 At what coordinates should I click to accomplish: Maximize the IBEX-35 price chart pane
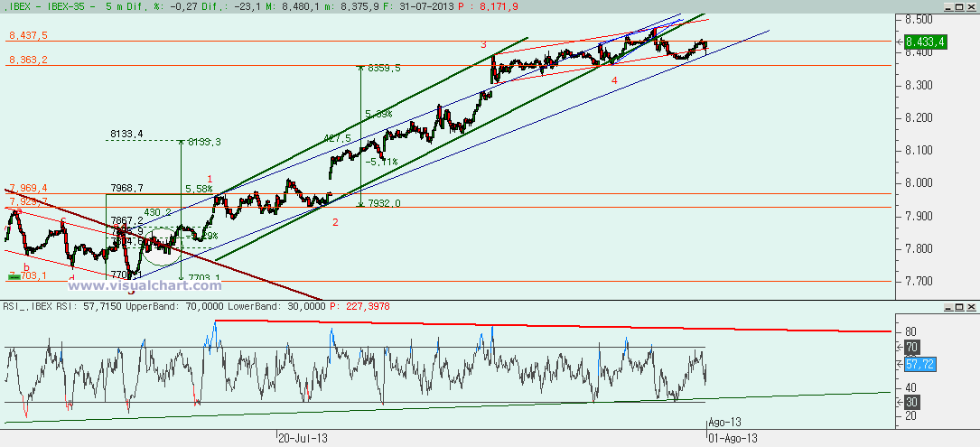point(958,6)
